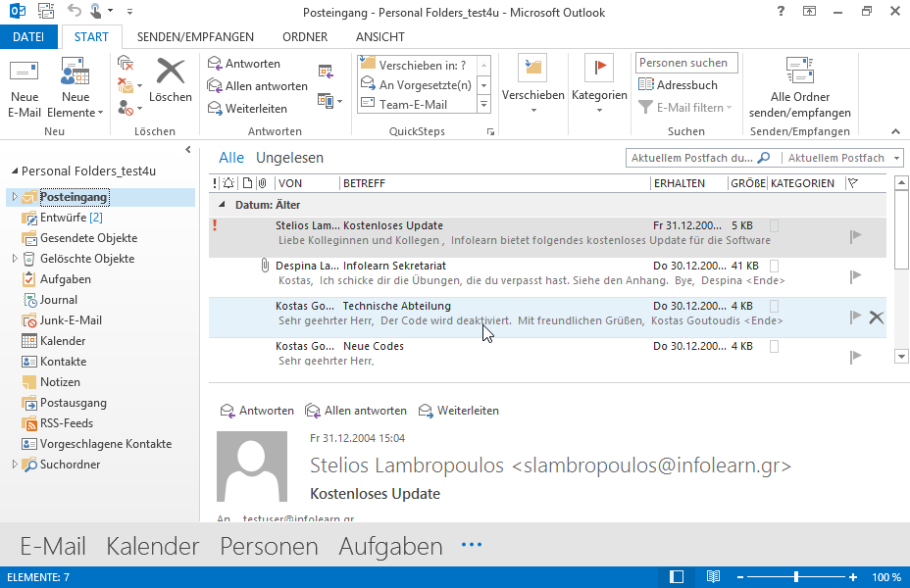Viewport: 910px width, 588px height.
Task: Toggle category box for Kostenloses Update
Action: (774, 225)
